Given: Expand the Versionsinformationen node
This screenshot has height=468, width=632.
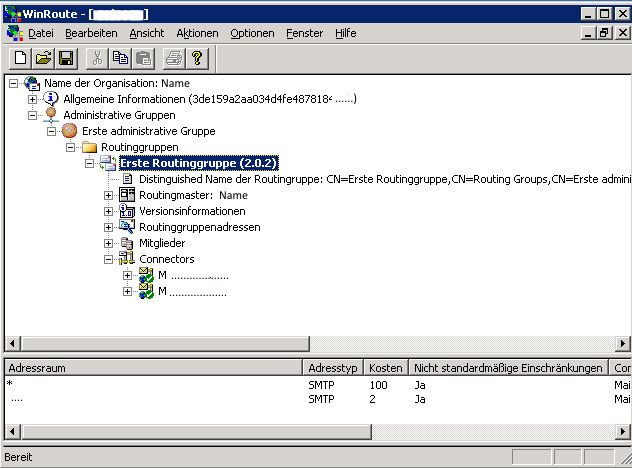Looking at the screenshot, I should pos(108,211).
